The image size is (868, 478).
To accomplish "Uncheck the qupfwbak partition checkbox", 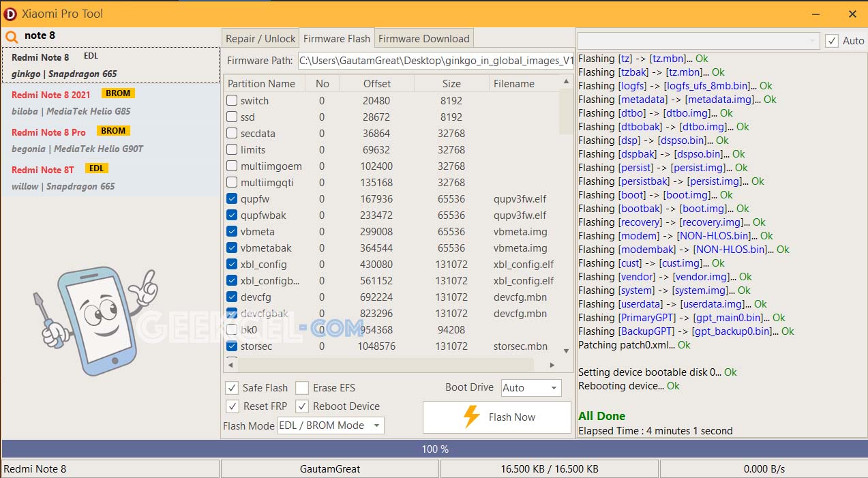I will 232,215.
